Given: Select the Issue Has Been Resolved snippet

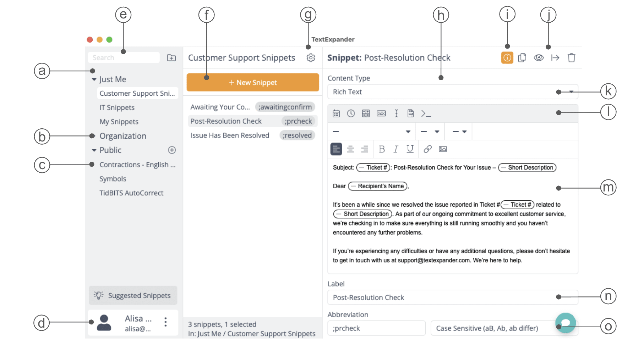Looking at the screenshot, I should pyautogui.click(x=230, y=135).
